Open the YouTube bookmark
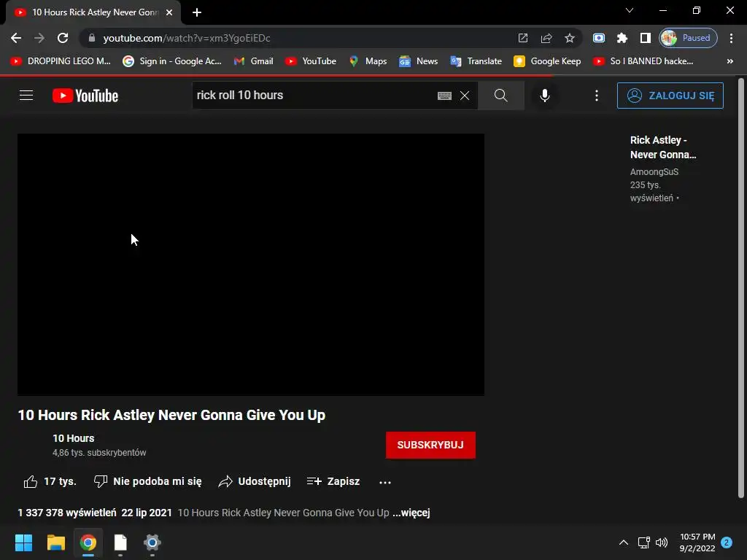 pos(311,61)
